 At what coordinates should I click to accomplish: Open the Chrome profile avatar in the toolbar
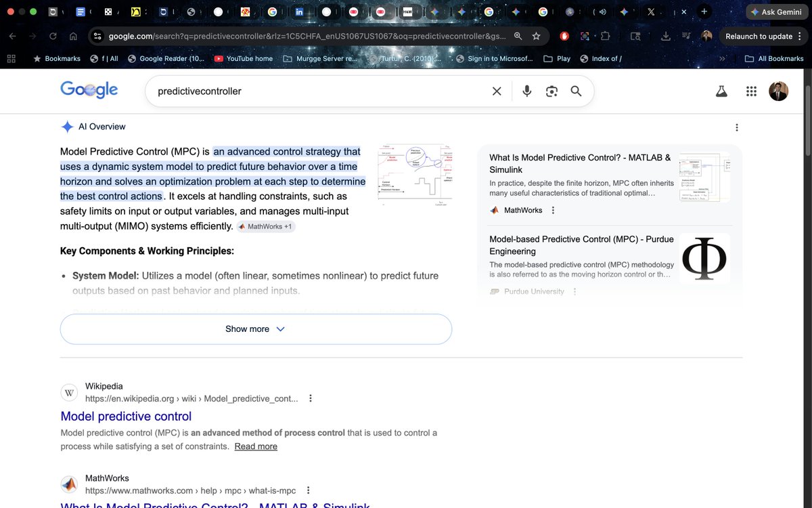tap(706, 36)
